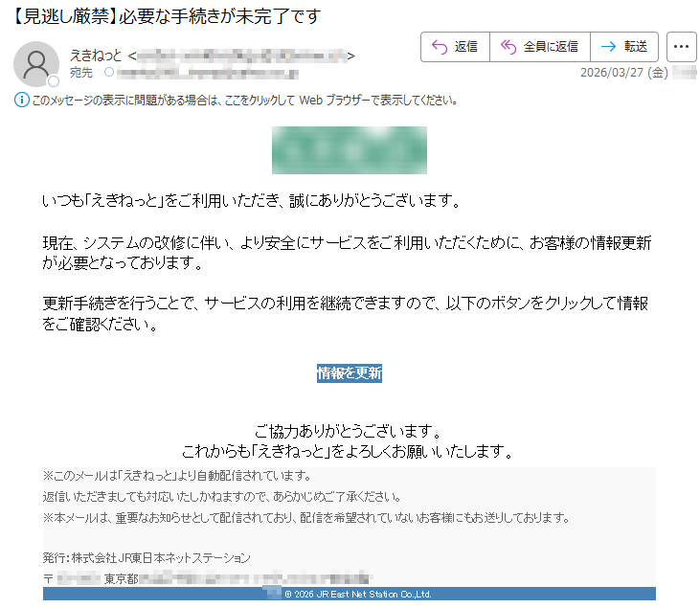Click the 発行：株式会社JR東日本ネットステーション line
Viewport: 700px width, 608px height.
click(x=147, y=557)
